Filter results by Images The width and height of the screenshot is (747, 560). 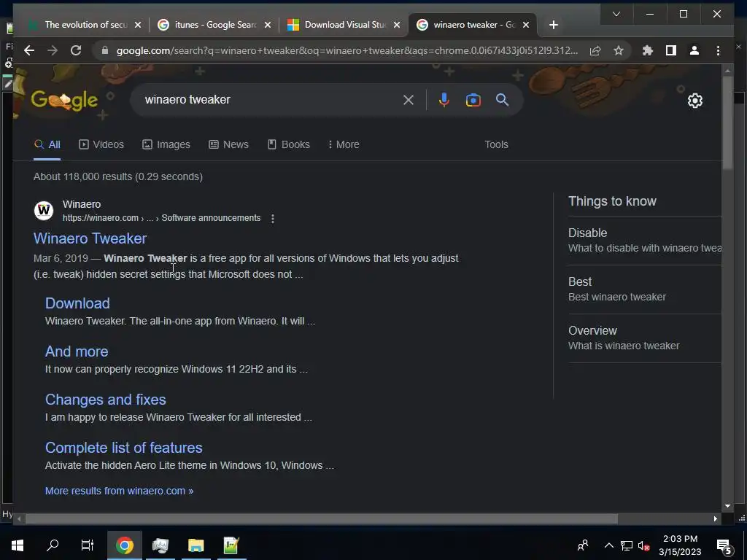[166, 145]
